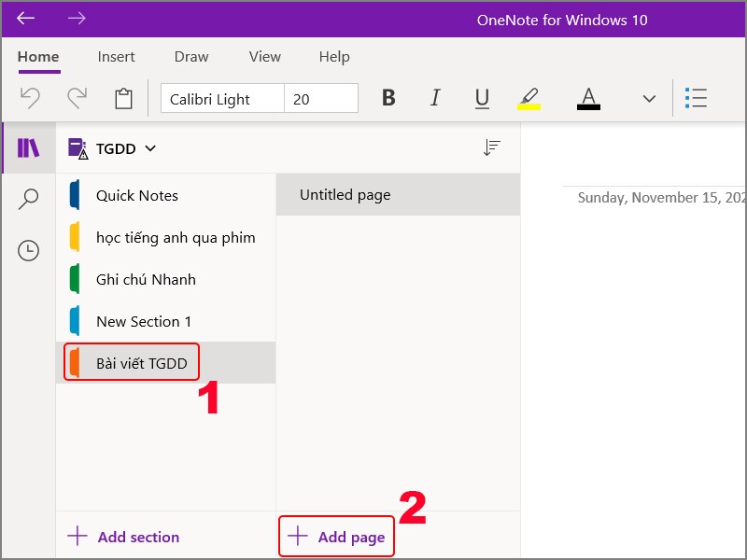
Task: Expand more formatting options chevron
Action: click(x=649, y=99)
